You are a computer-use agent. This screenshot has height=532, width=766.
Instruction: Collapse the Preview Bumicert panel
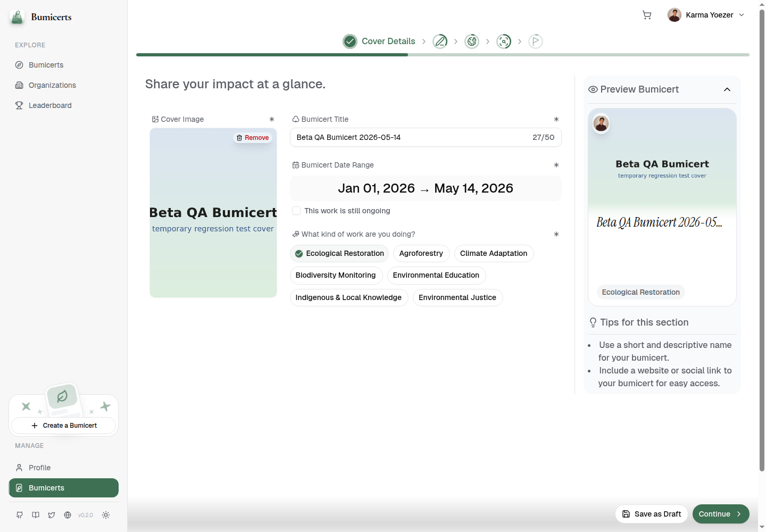coord(727,89)
